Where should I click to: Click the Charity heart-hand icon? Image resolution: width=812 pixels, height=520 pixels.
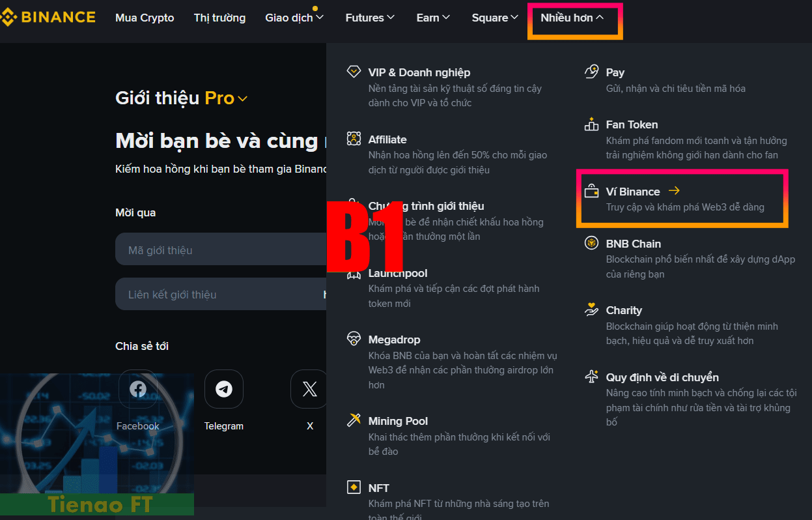[591, 310]
